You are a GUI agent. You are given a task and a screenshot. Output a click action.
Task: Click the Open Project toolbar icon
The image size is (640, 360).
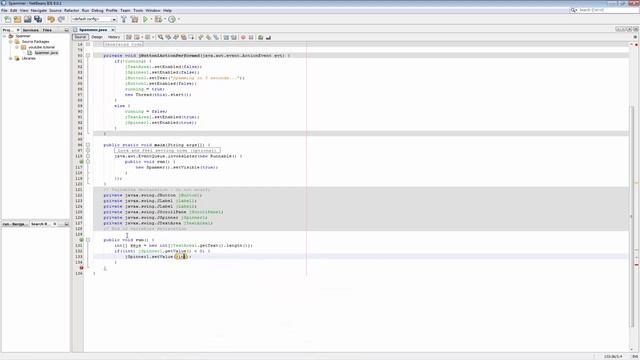[27, 19]
